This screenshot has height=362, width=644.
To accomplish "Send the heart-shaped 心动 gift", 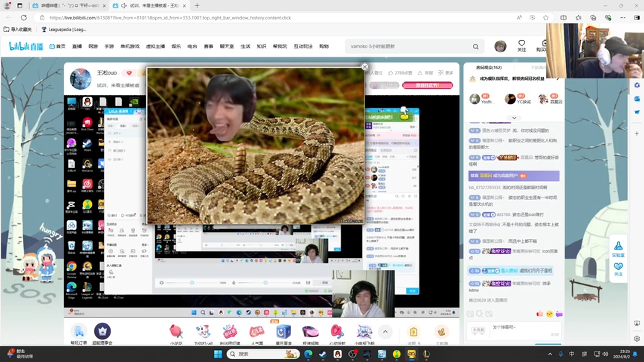I will (337, 332).
